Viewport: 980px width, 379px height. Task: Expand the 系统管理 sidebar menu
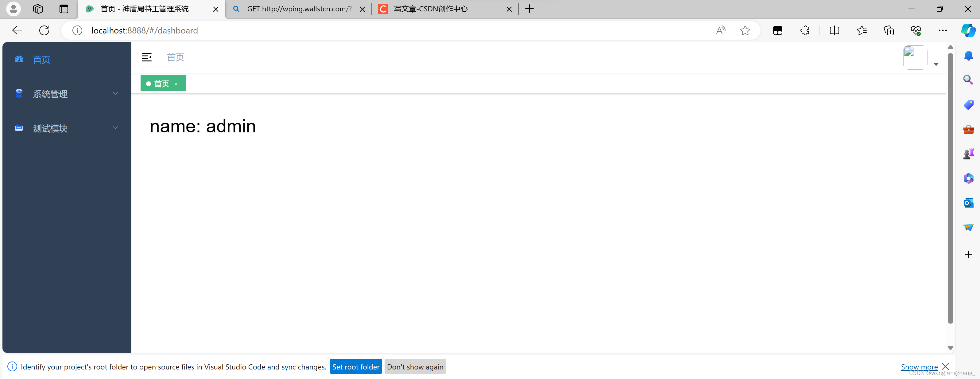(67, 94)
